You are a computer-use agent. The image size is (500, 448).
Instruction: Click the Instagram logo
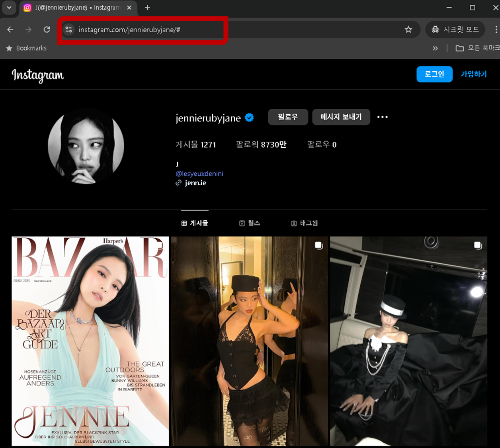tap(38, 75)
